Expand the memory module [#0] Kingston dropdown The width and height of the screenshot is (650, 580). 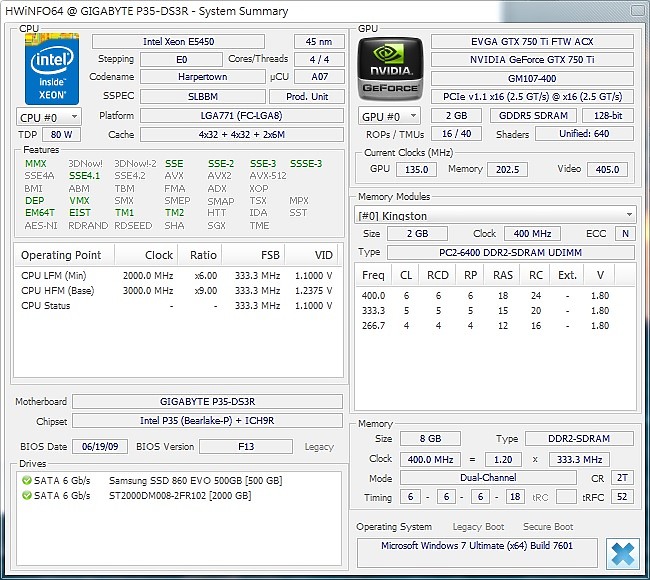[x=495, y=215]
